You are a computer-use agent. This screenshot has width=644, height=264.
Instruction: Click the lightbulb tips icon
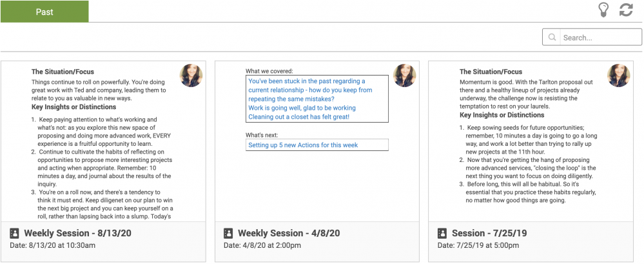(603, 10)
